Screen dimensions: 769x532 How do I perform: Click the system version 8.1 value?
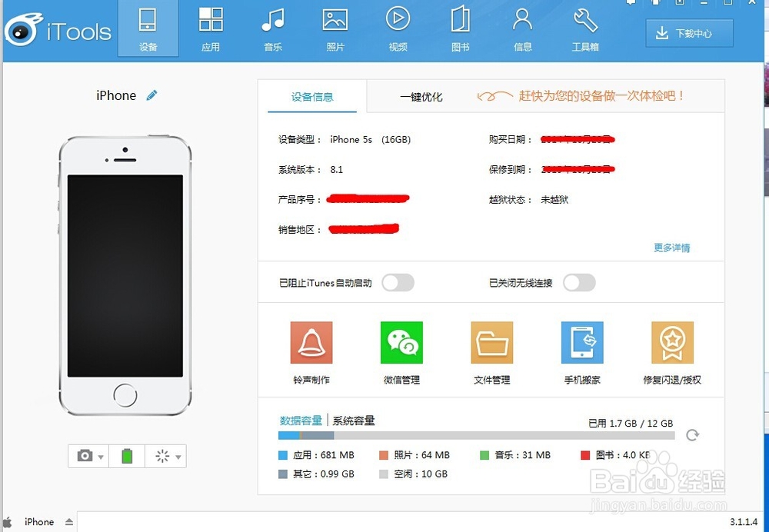pos(337,170)
